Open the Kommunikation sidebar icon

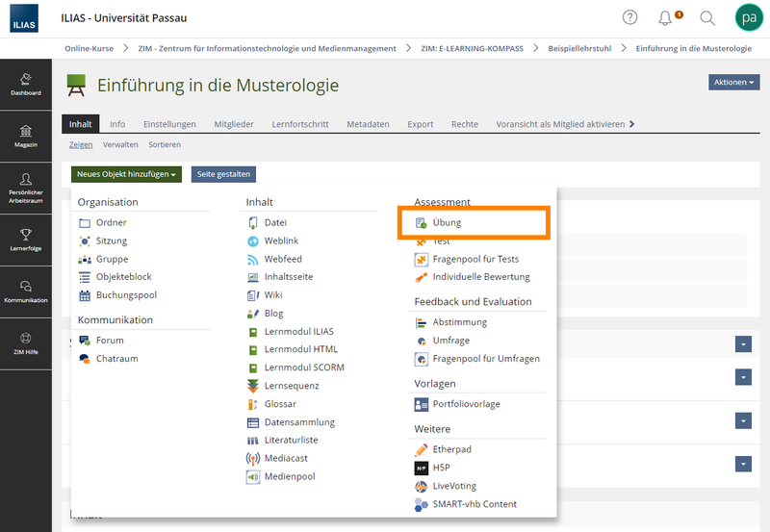coord(26,291)
